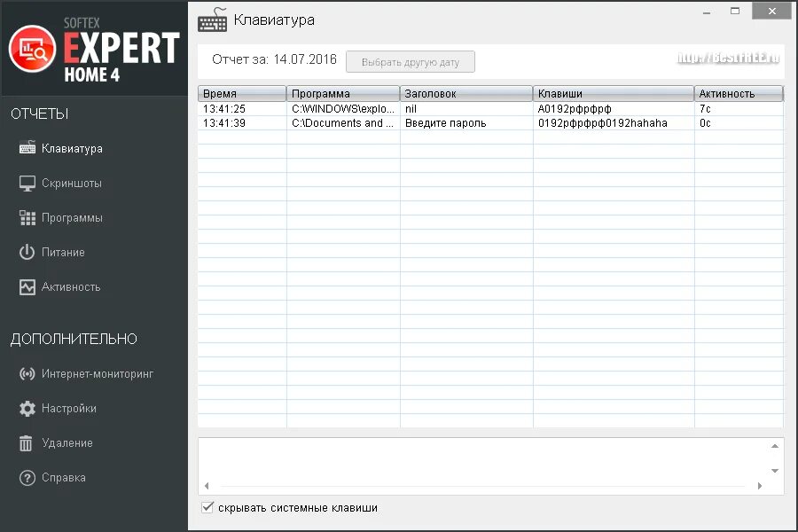
Task: Select the Питание report
Action: 63,252
